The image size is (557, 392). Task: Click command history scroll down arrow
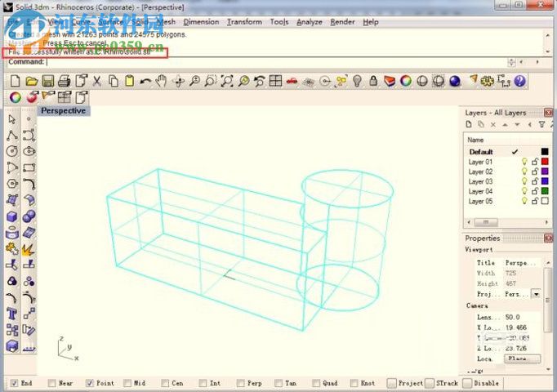click(x=547, y=51)
